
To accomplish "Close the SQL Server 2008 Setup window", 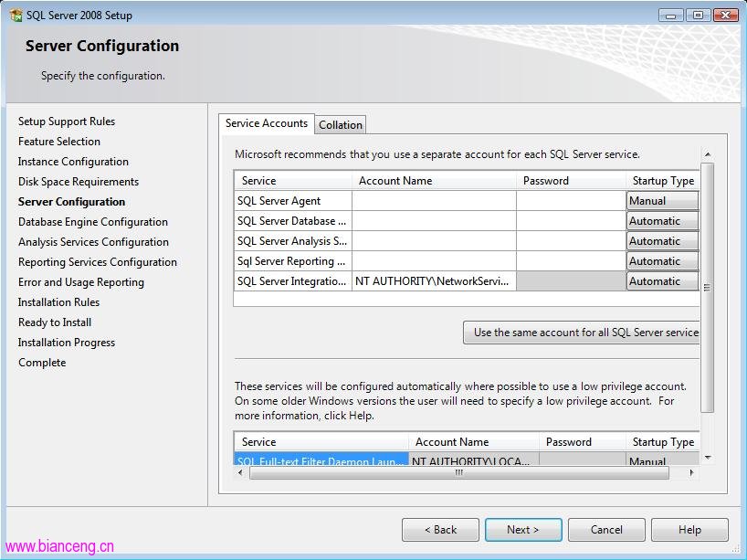I will (x=726, y=16).
